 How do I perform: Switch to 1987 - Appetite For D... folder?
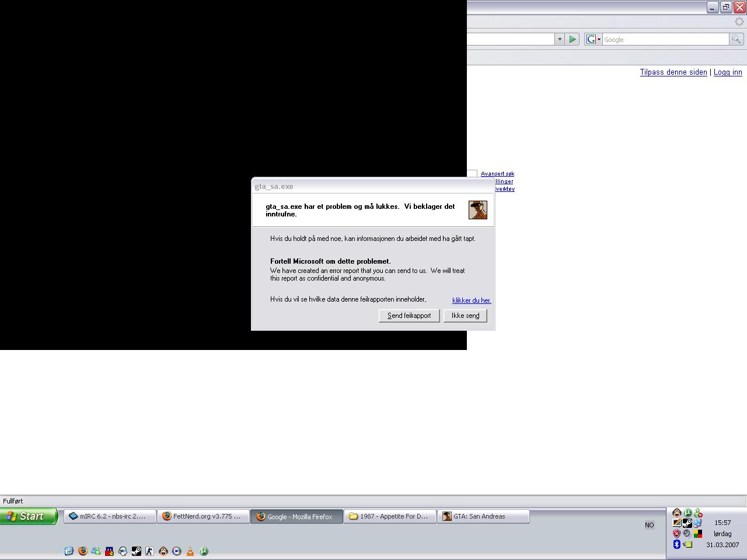pos(390,516)
